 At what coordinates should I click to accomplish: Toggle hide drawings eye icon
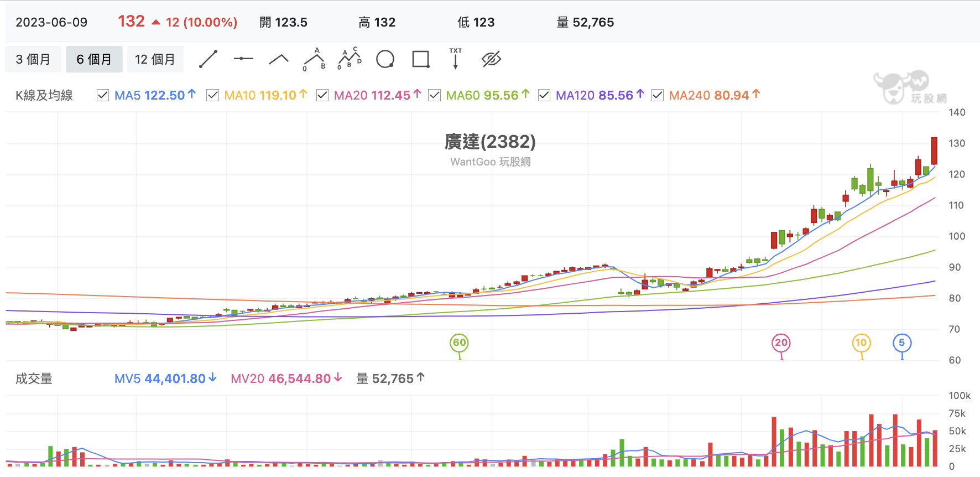(491, 59)
